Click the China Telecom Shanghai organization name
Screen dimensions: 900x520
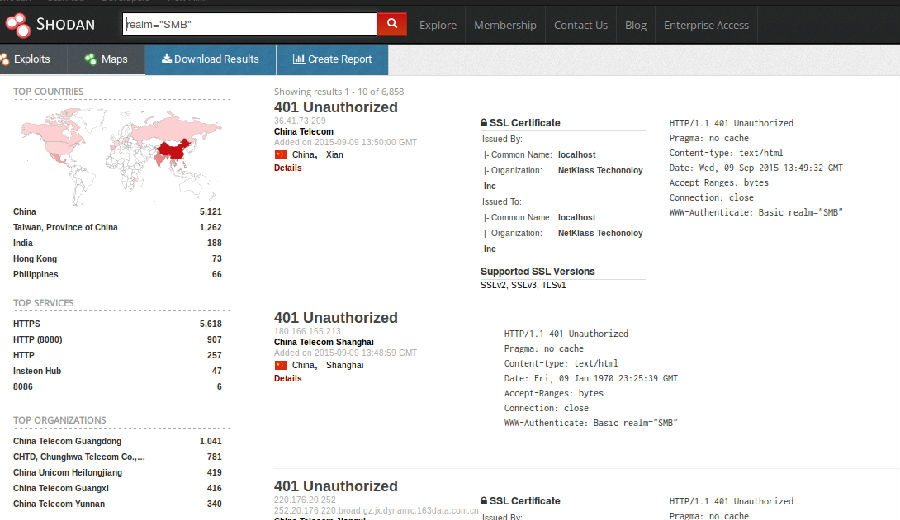click(324, 342)
